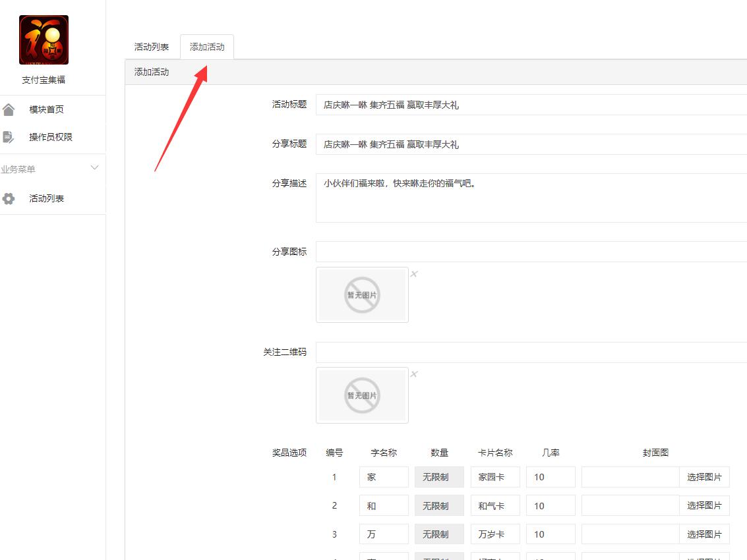The height and width of the screenshot is (560, 747).
Task: Click the 支付宝集福 title text
Action: tap(44, 80)
